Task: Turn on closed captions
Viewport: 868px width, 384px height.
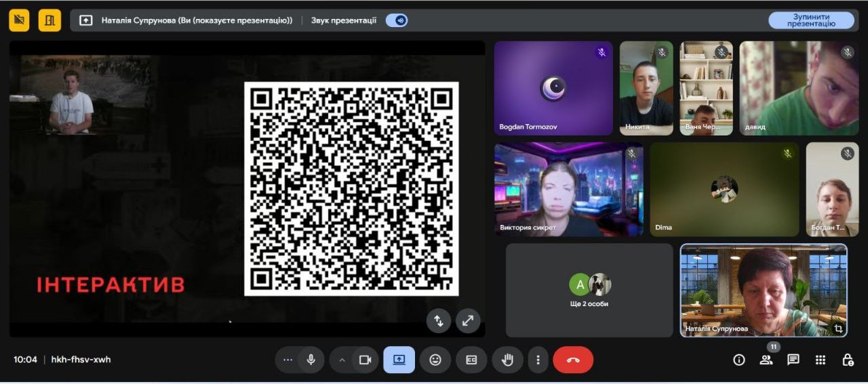Action: [x=471, y=360]
